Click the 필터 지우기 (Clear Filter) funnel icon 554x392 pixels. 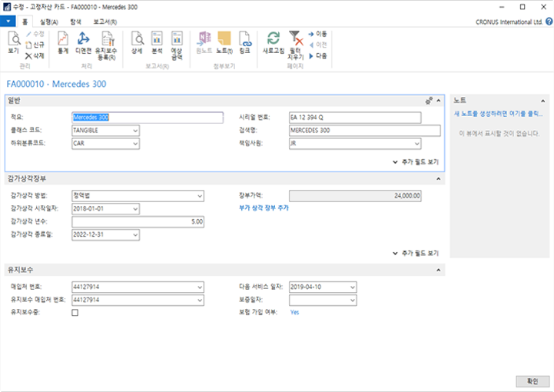[x=295, y=45]
